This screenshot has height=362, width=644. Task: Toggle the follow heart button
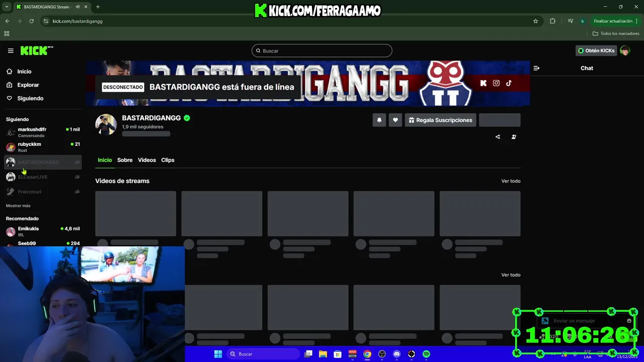point(395,120)
